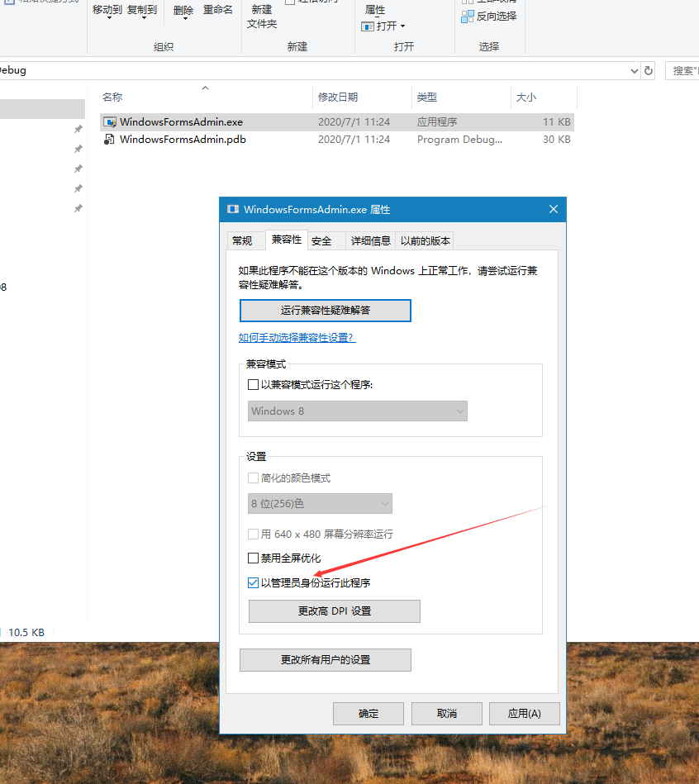This screenshot has width=699, height=784.
Task: Click the Explorer search box
Action: tap(682, 71)
